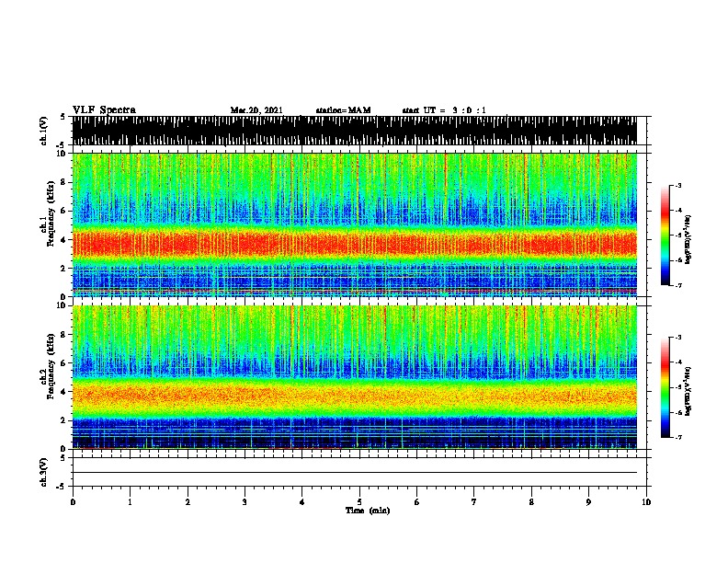Click the "8" kHz tick on ch.2 spectrogram
728x563 pixels.
[x=63, y=335]
